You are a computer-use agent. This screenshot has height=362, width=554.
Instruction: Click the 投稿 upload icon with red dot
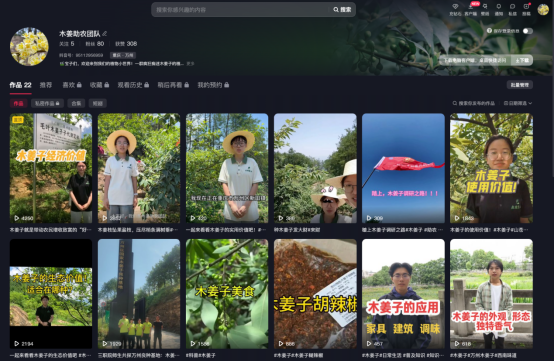coord(526,9)
